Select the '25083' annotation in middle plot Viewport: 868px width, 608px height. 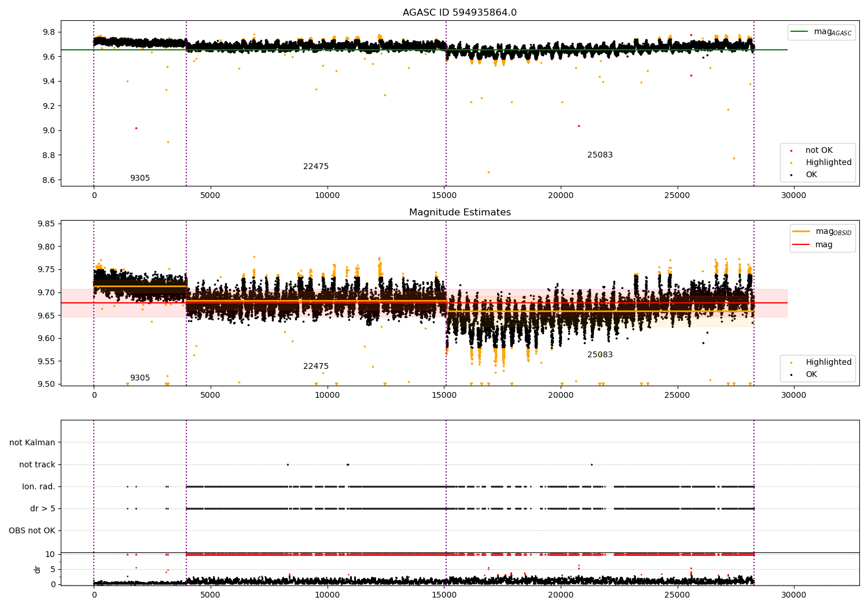600,355
